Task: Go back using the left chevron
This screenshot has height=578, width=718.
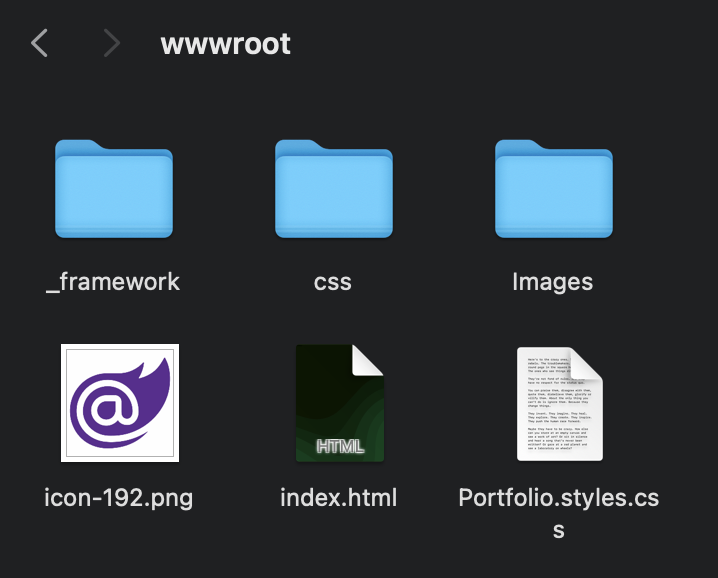Action: (39, 43)
